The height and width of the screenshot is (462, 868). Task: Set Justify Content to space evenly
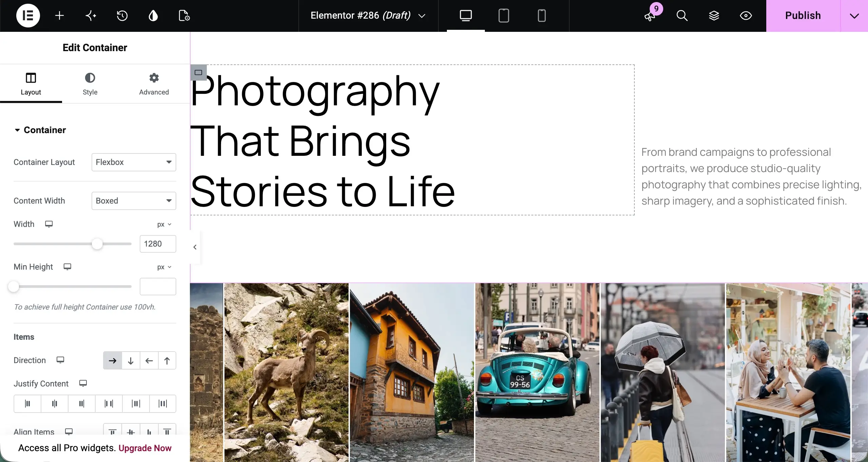(x=163, y=404)
